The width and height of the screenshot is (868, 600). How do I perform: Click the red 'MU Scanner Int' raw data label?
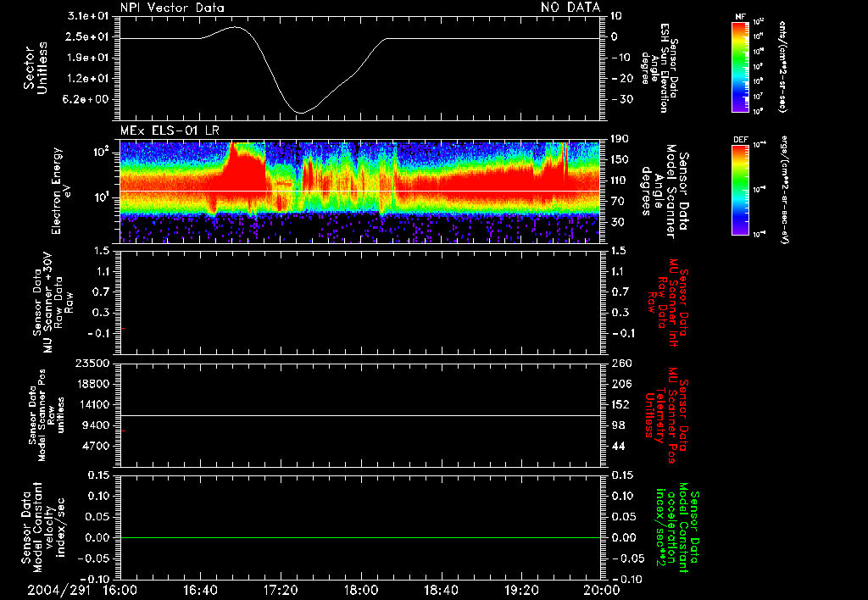(x=667, y=303)
